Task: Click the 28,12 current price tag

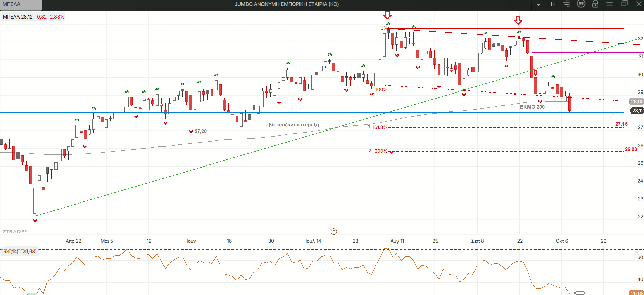Action: click(x=637, y=111)
